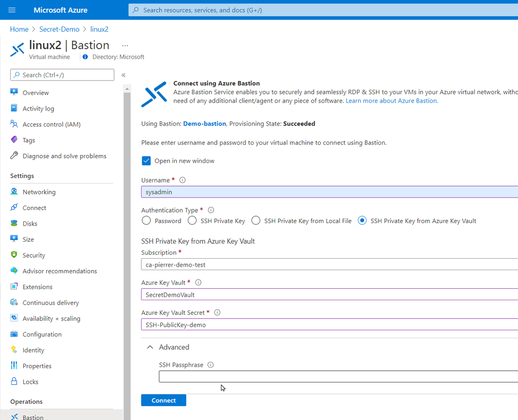Click the Username info icon
The image size is (518, 420).
pyautogui.click(x=183, y=180)
